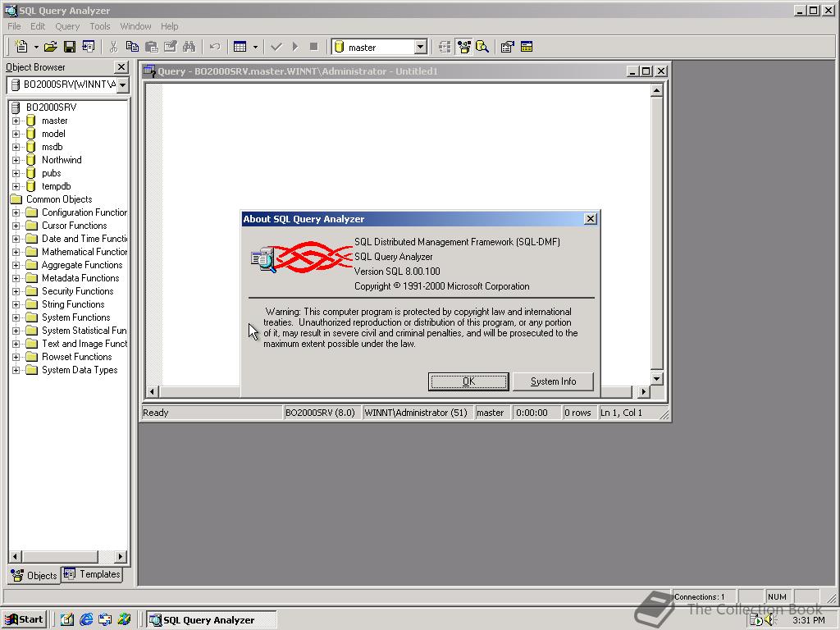Click the Paste clipboard icon
The height and width of the screenshot is (630, 840).
click(x=152, y=47)
